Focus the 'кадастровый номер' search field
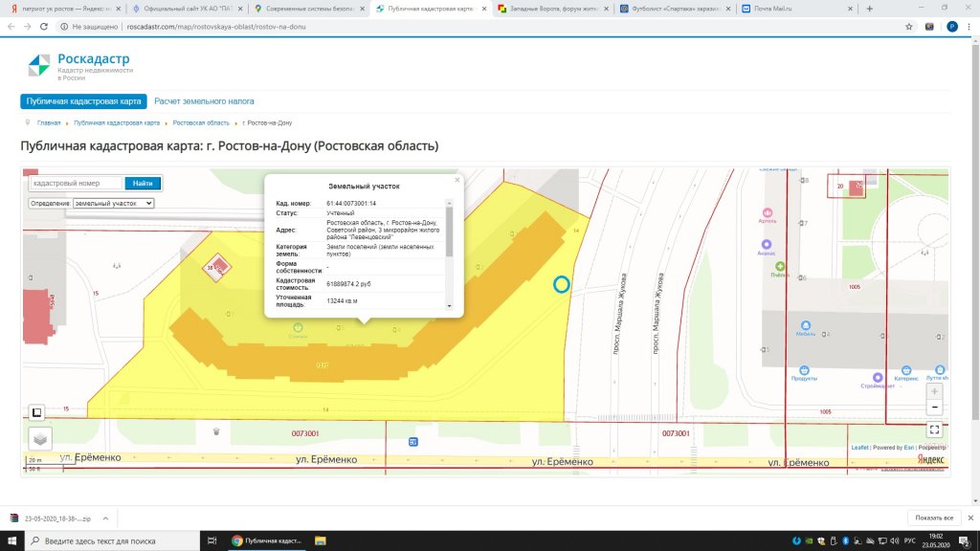 click(77, 183)
